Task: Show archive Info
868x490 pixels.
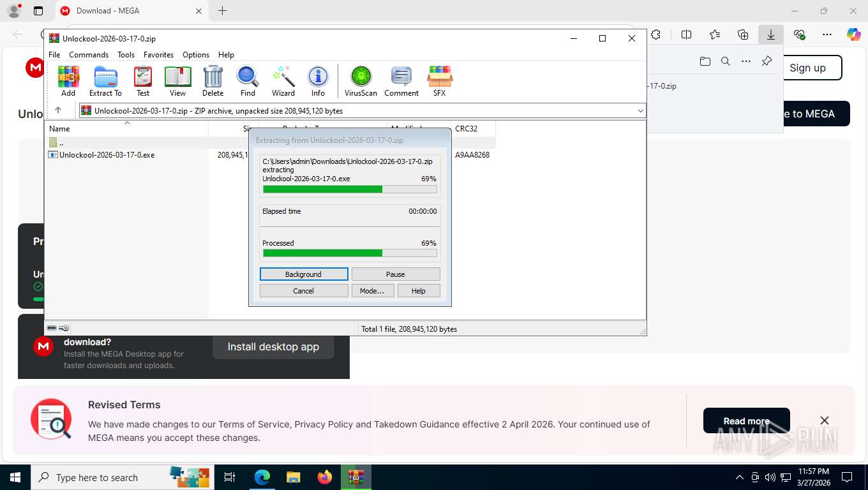Action: click(318, 81)
